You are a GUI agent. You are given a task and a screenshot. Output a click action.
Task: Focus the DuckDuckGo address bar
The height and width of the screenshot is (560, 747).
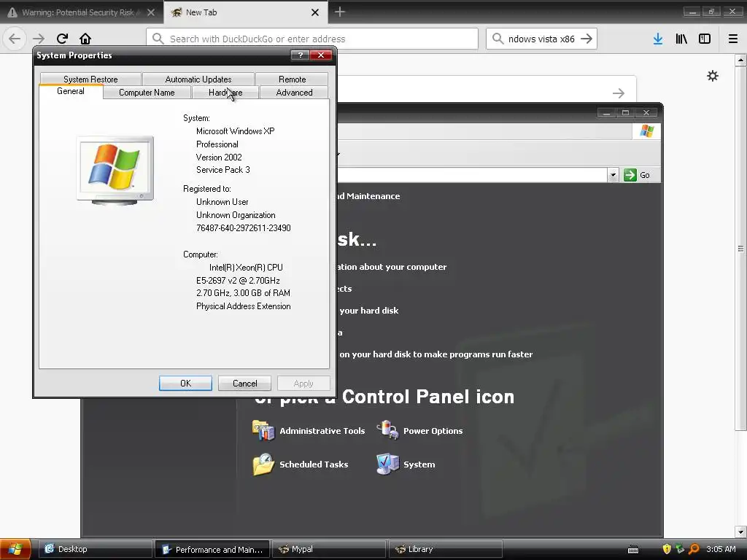[x=312, y=39]
